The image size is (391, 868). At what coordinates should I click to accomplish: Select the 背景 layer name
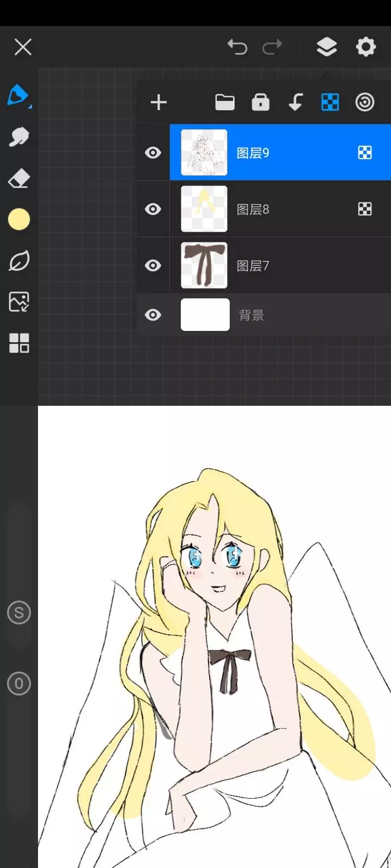point(251,315)
